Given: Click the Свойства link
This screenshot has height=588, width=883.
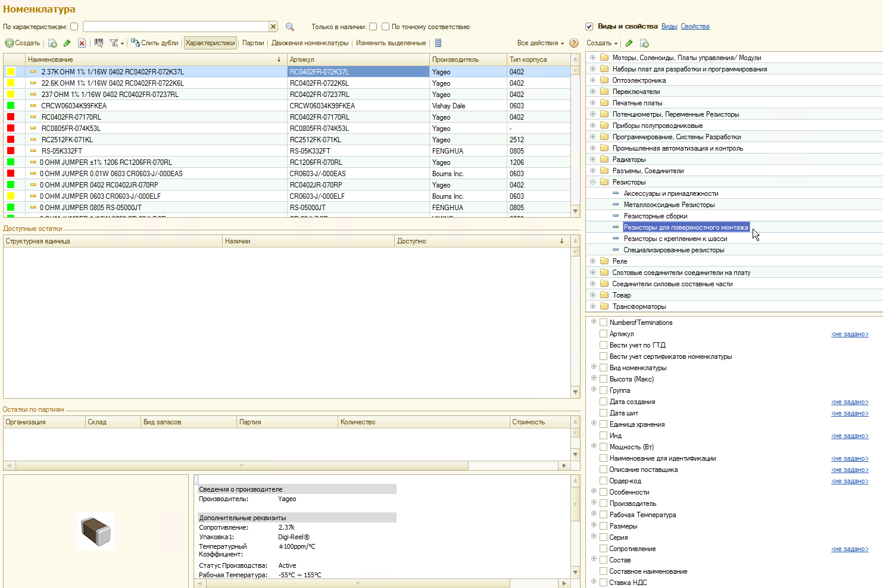Looking at the screenshot, I should [x=695, y=26].
